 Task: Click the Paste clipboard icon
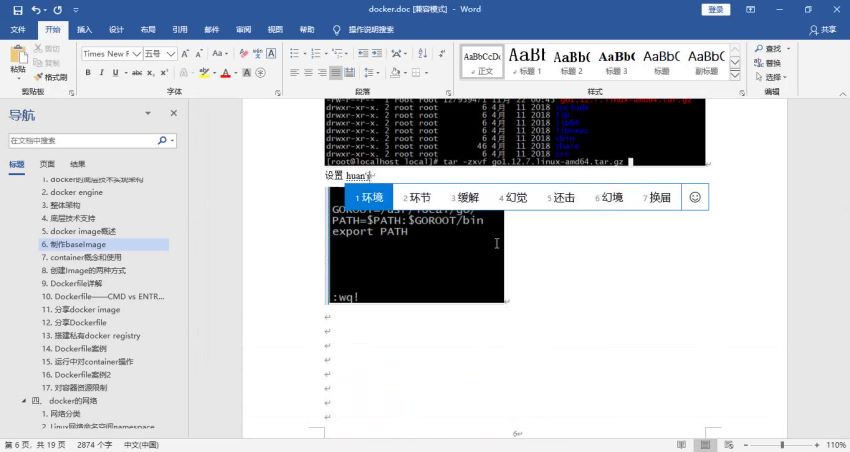click(x=18, y=55)
